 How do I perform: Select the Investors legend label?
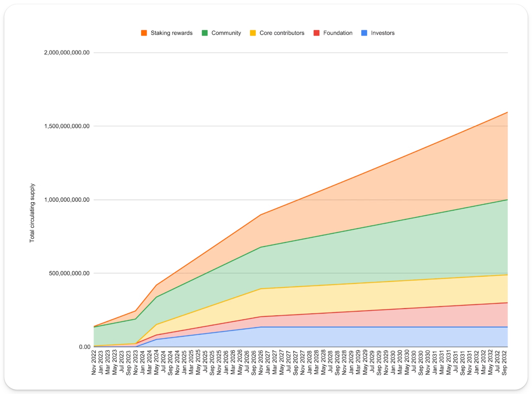point(382,33)
